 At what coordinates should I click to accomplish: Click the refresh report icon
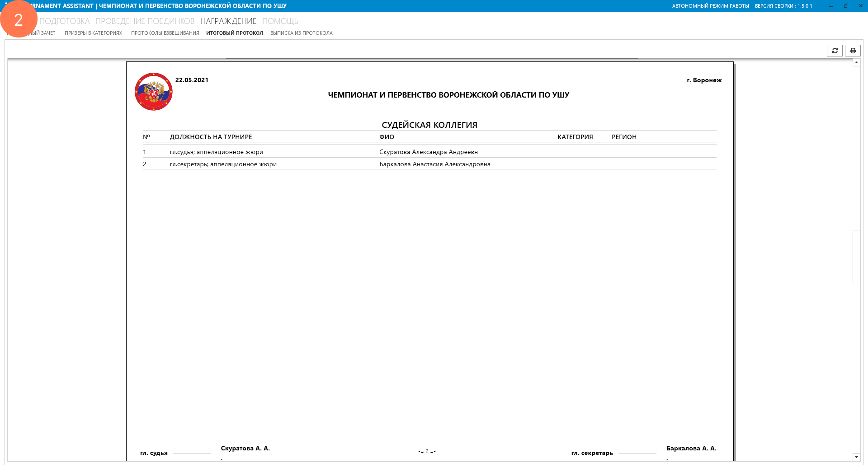tap(835, 51)
